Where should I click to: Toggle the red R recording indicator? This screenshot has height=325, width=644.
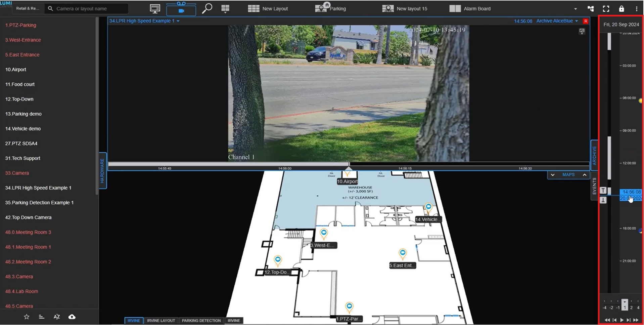click(x=586, y=21)
